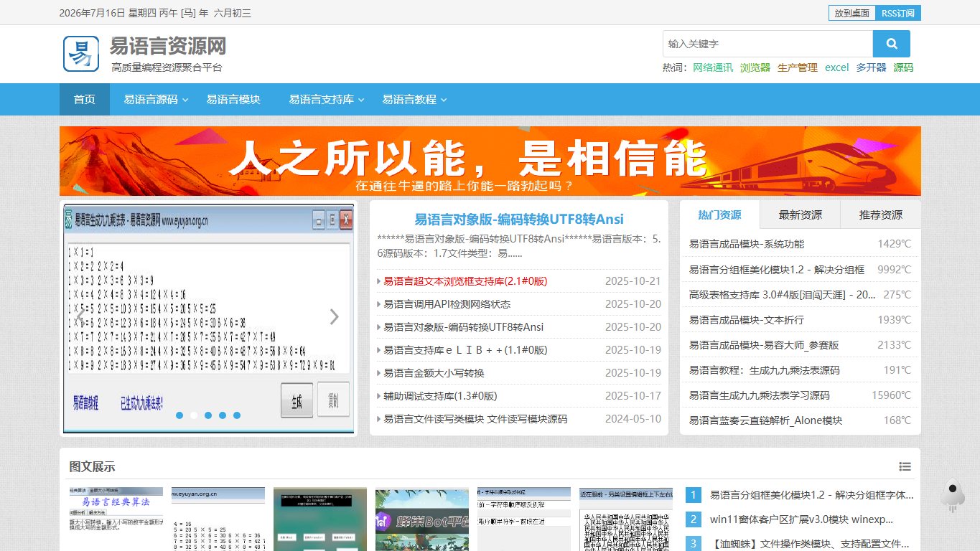Click the orange train banner image
Viewport: 980px width, 551px height.
tap(490, 161)
